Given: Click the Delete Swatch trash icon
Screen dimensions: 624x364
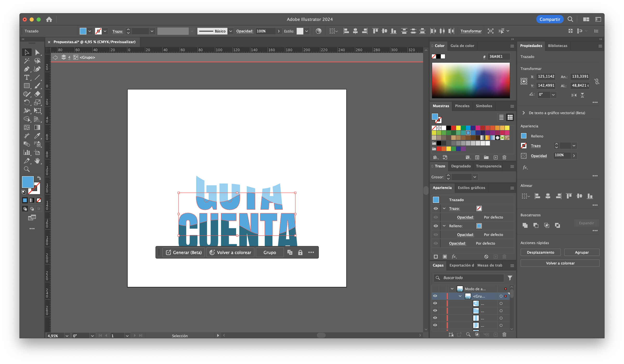Looking at the screenshot, I should click(504, 157).
